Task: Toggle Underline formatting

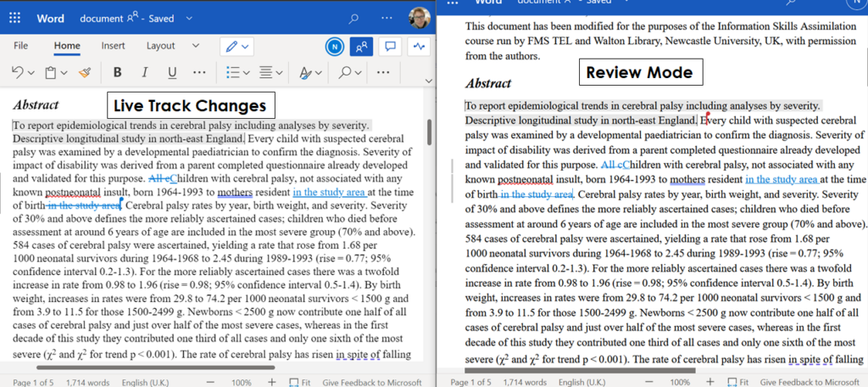Action: click(172, 72)
